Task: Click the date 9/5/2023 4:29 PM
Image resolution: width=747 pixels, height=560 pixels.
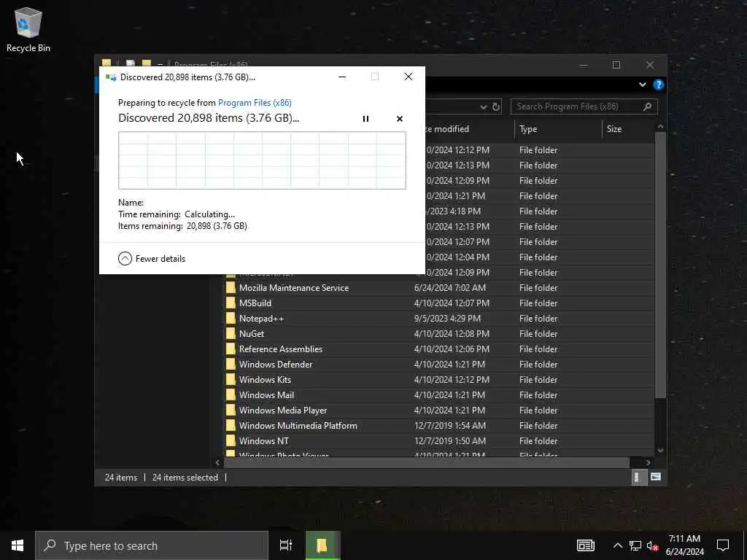Action: coord(447,318)
